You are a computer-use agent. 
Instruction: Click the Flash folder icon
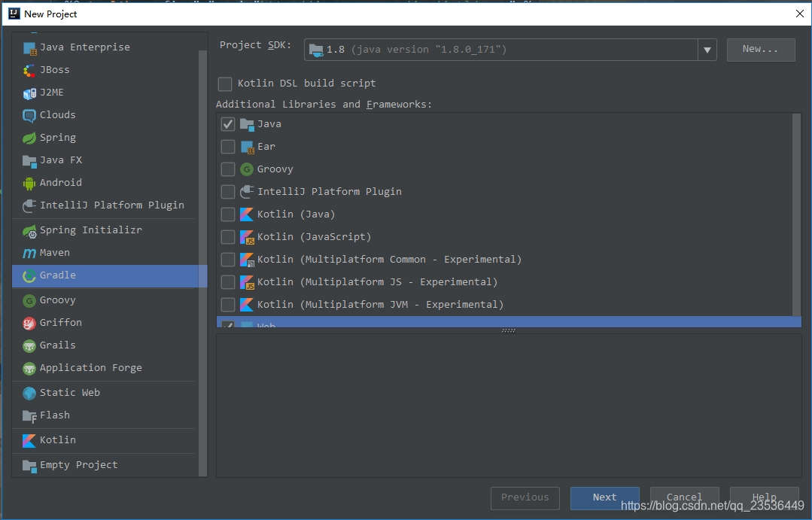point(29,416)
